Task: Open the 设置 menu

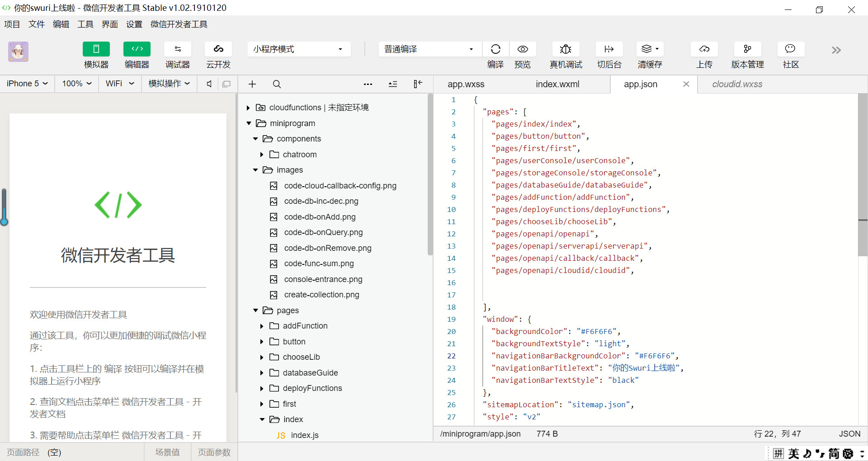Action: [x=134, y=24]
